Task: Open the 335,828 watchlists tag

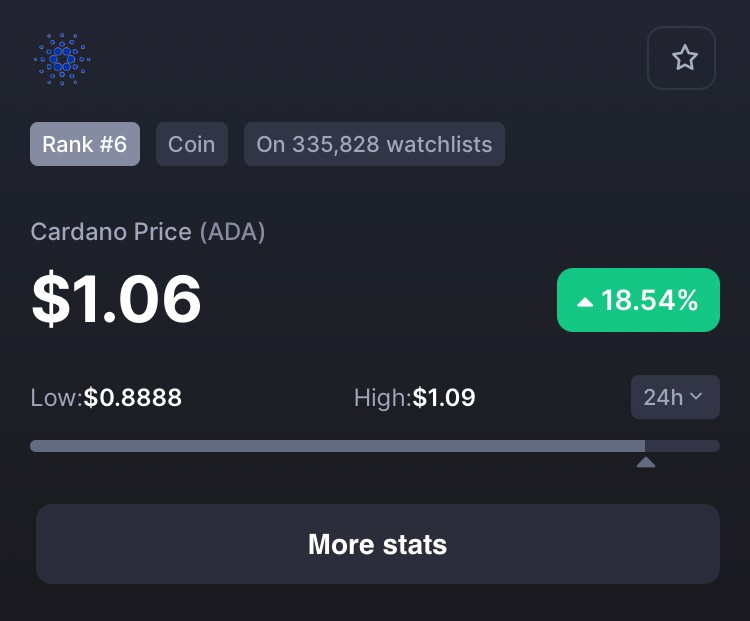Action: click(374, 144)
